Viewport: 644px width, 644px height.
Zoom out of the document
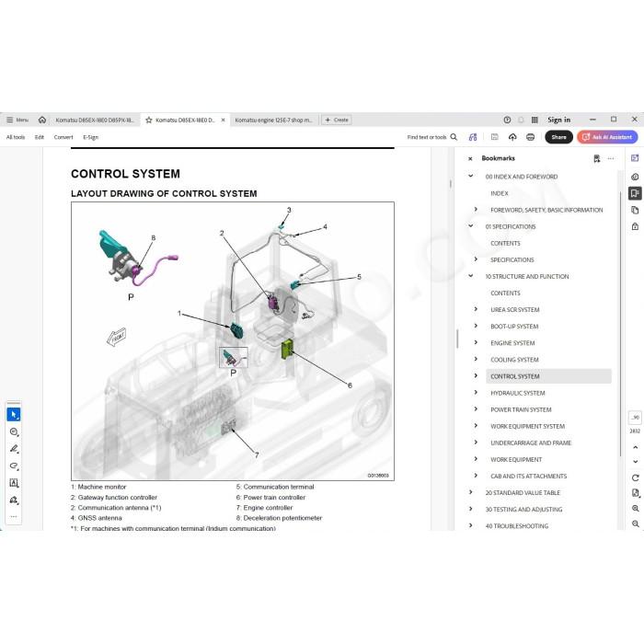(x=636, y=523)
